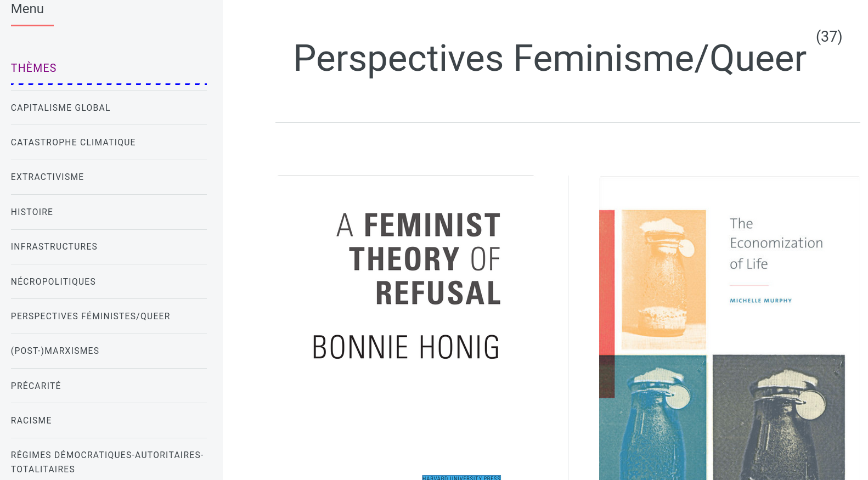The width and height of the screenshot is (868, 480).
Task: Select Catastrophe Climatique in the sidebar
Action: 73,143
